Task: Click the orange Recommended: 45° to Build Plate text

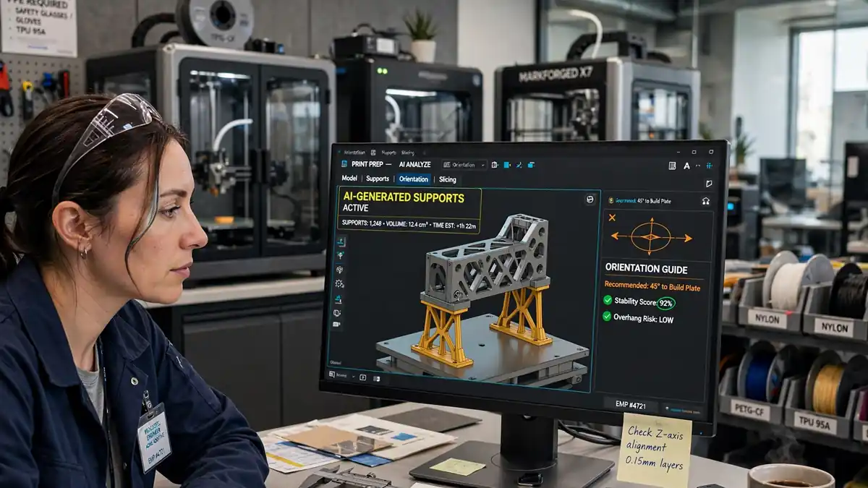Action: [x=654, y=287]
